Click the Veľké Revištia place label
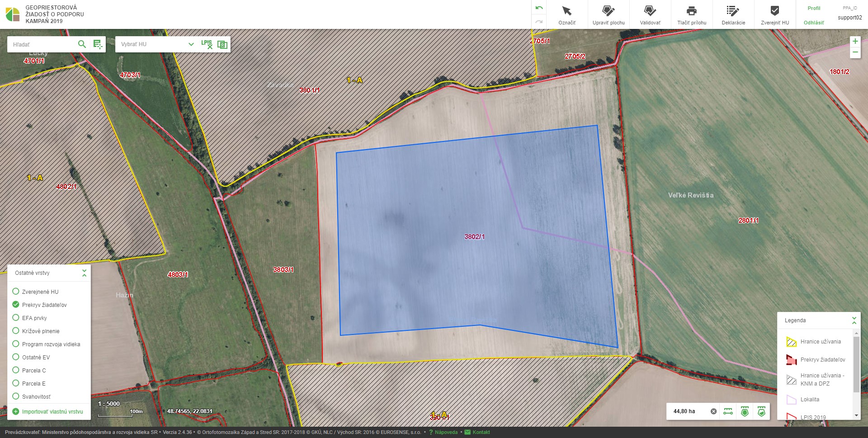The image size is (868, 438). tap(691, 195)
